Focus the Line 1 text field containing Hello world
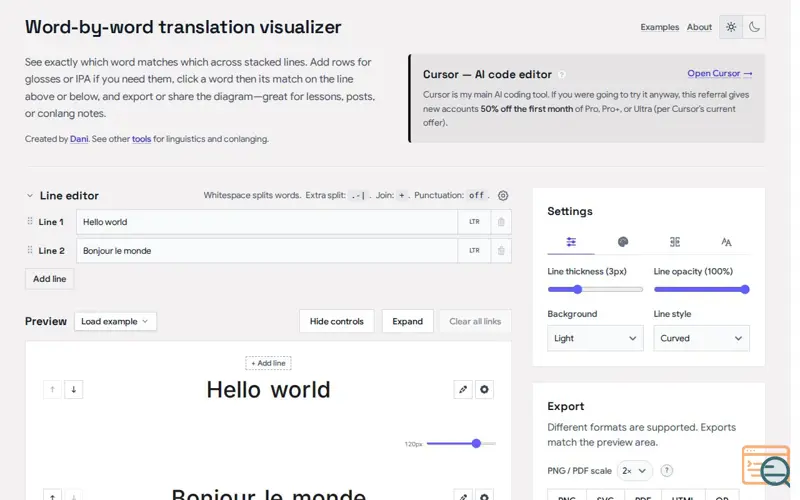The height and width of the screenshot is (500, 800). click(x=267, y=222)
